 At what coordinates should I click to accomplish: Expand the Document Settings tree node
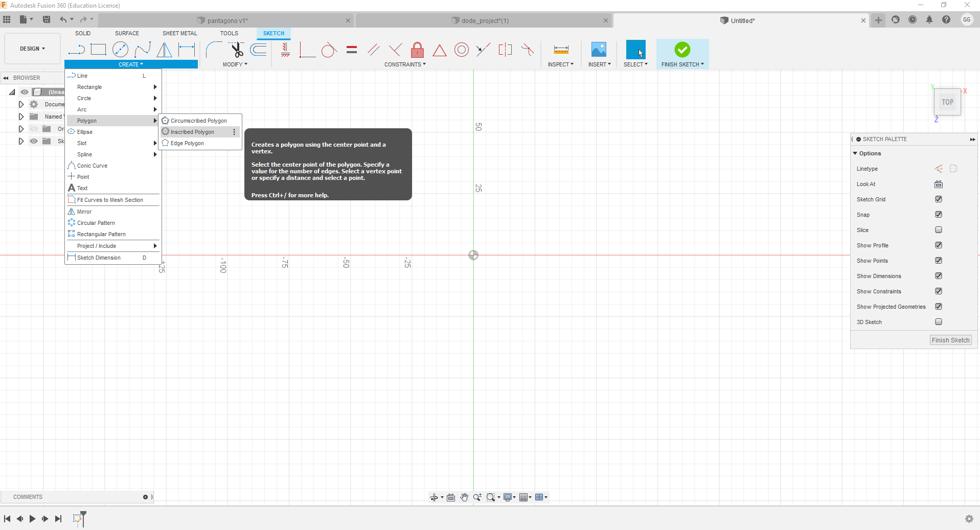(21, 104)
